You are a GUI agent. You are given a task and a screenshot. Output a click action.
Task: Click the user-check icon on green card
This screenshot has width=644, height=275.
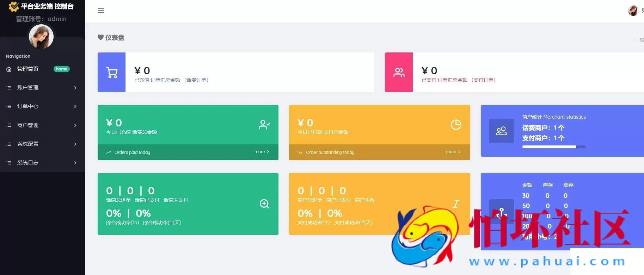point(264,125)
